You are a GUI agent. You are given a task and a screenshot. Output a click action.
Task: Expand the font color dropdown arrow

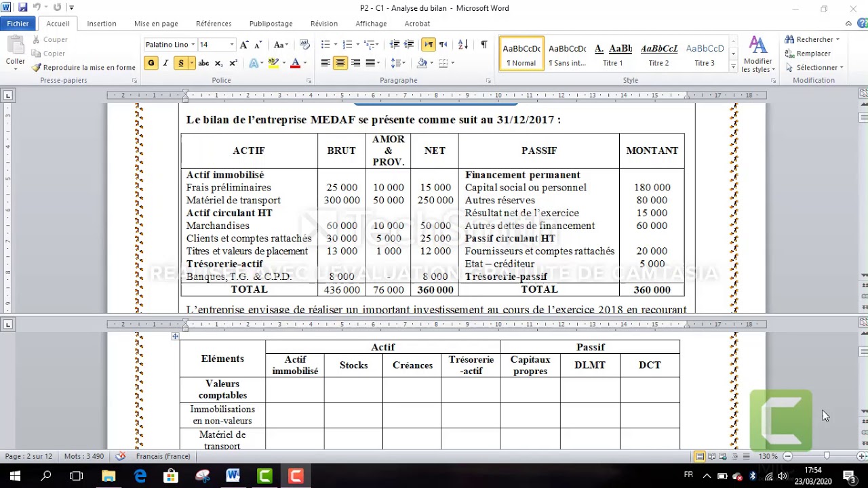(x=304, y=62)
